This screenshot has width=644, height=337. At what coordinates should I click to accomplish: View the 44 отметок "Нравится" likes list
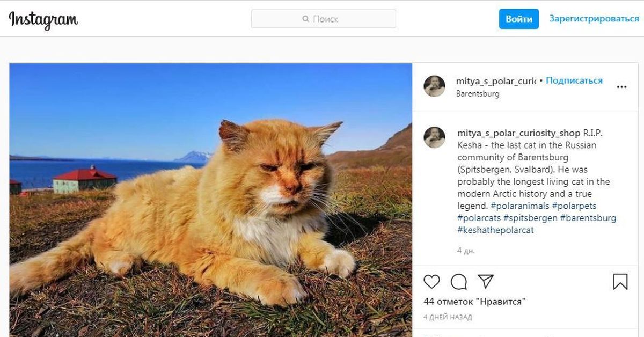pyautogui.click(x=474, y=302)
